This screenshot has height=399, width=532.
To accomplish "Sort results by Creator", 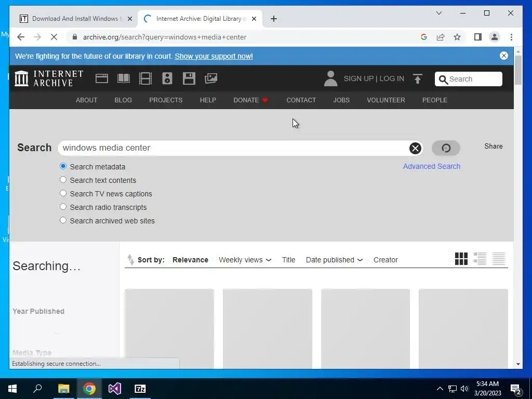I will point(385,260).
